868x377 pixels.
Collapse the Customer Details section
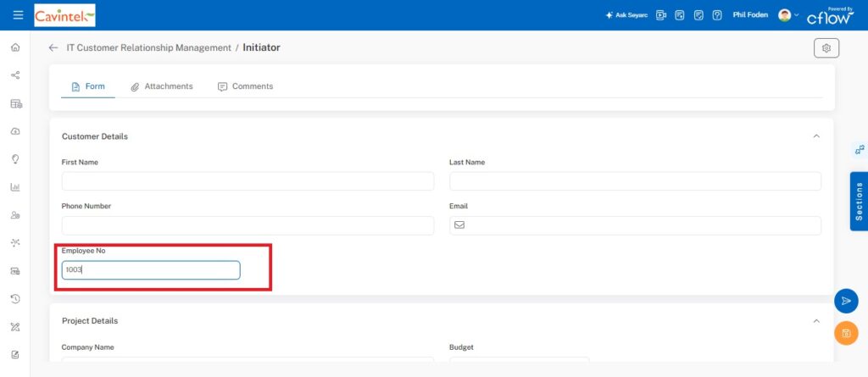click(816, 136)
